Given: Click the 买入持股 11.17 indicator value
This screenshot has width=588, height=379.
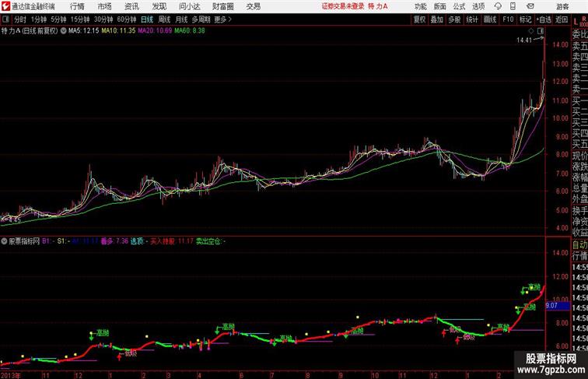Looking at the screenshot, I should [x=172, y=241].
